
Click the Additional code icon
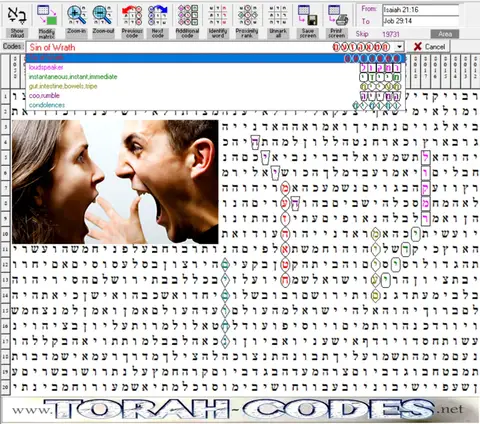pos(187,15)
